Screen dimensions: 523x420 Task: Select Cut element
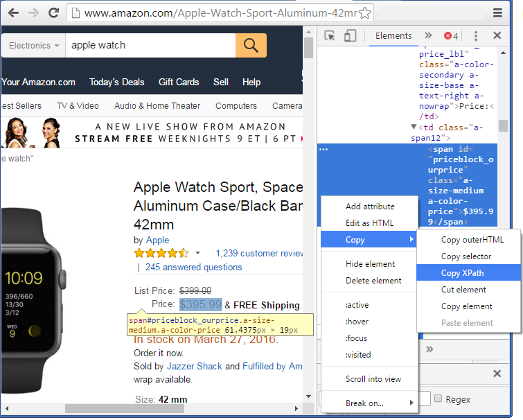tap(468, 290)
